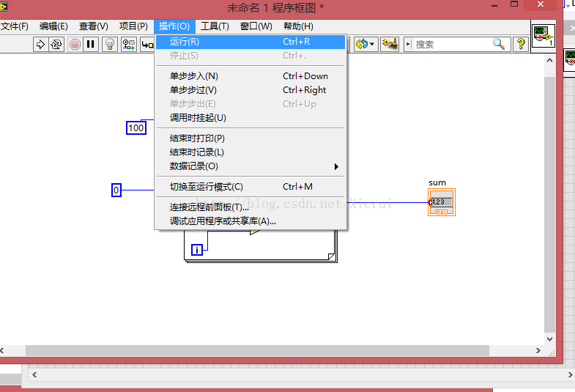Select 切换至运行模式(C) entry

(x=251, y=187)
